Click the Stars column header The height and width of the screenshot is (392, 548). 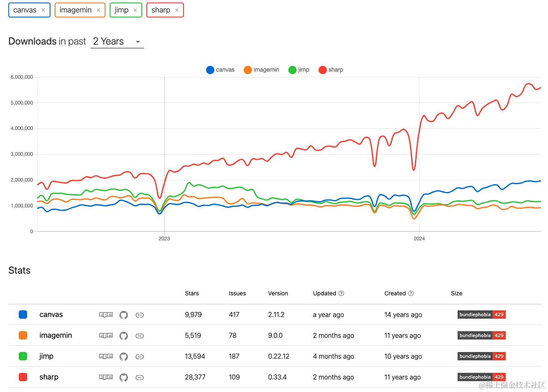point(192,293)
